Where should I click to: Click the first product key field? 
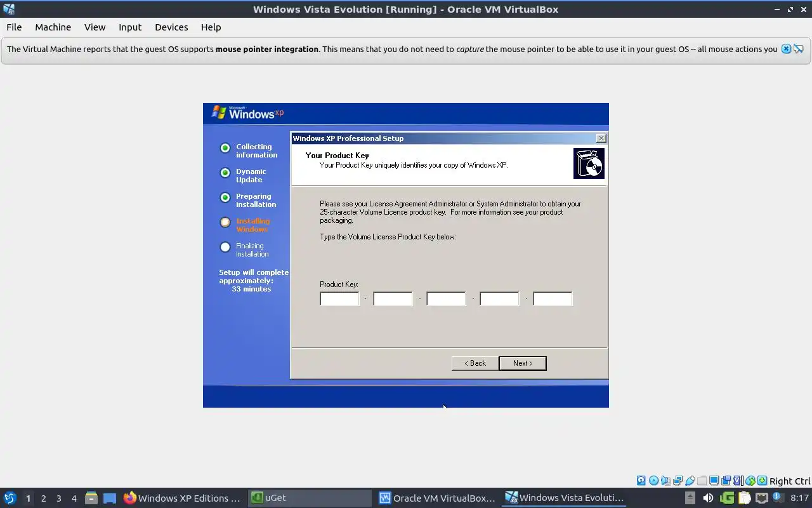(x=339, y=298)
